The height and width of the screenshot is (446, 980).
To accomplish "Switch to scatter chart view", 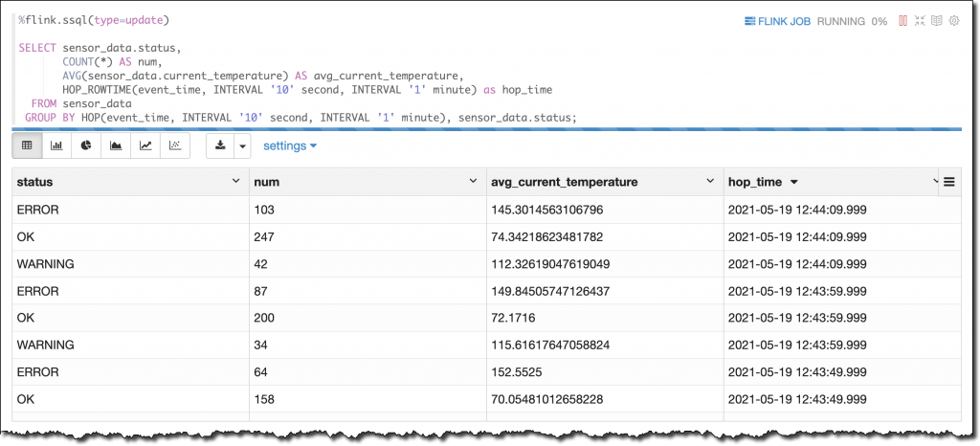I will [175, 145].
